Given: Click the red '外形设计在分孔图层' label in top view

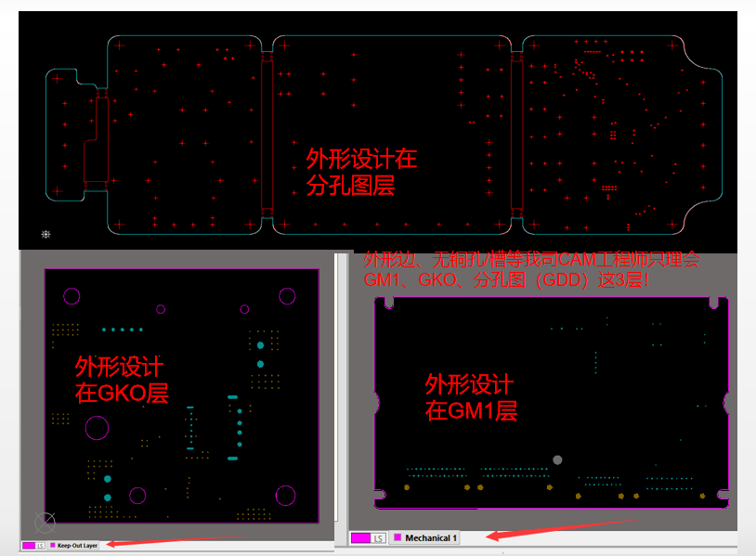Looking at the screenshot, I should [x=361, y=172].
